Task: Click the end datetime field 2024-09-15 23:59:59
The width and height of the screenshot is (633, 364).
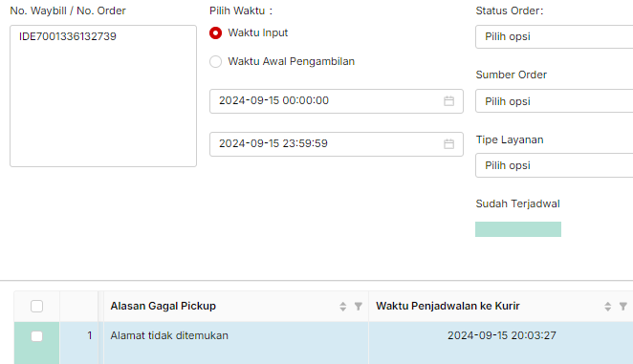Action: (337, 144)
